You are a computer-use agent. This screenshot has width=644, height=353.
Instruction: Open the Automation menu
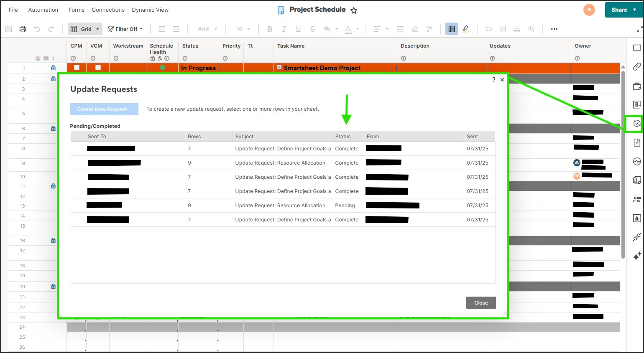pos(43,10)
